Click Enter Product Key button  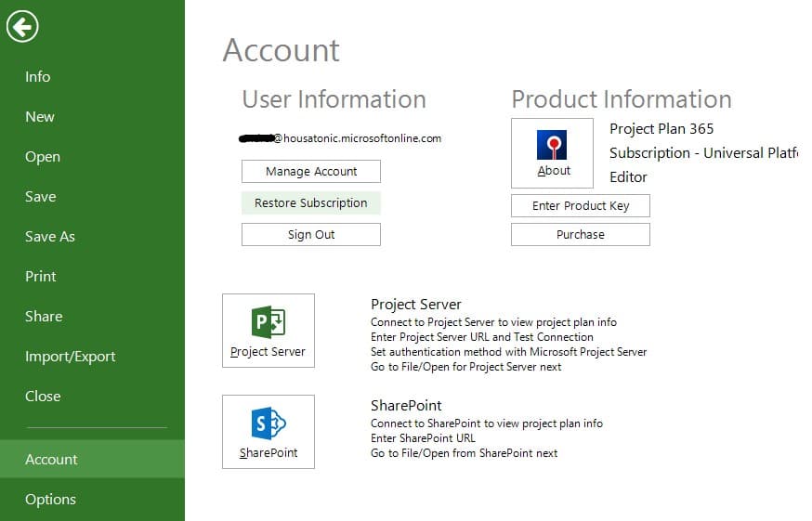coord(581,205)
